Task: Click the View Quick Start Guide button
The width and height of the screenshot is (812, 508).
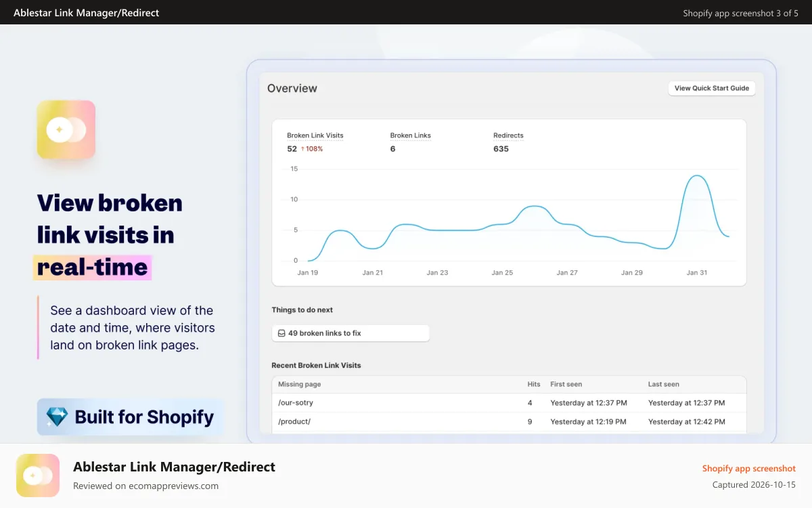Action: click(x=712, y=88)
